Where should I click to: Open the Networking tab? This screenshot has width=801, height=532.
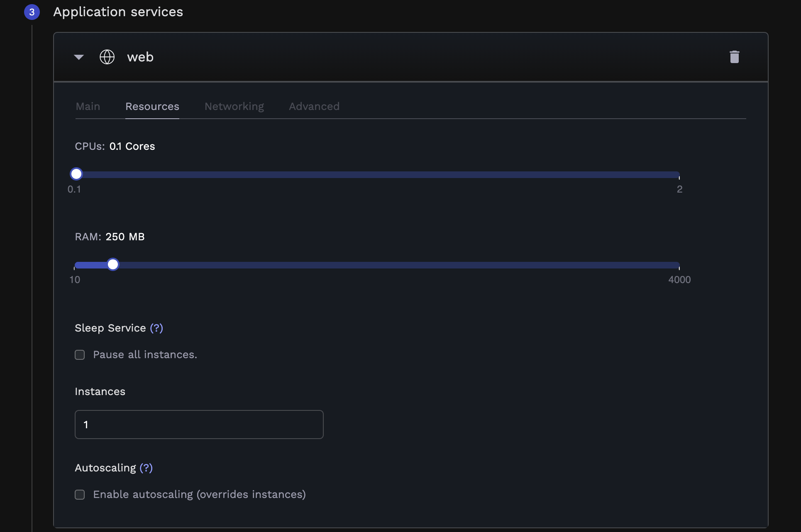(234, 107)
